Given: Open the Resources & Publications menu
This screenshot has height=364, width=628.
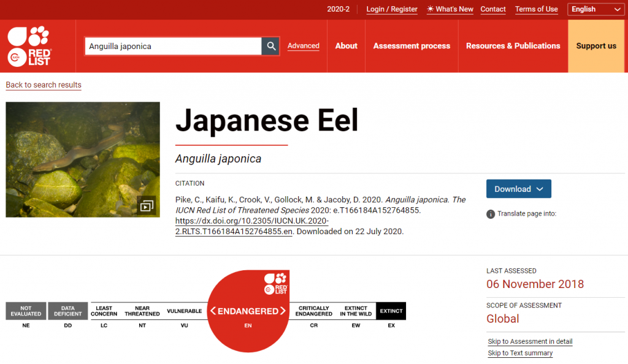Looking at the screenshot, I should tap(513, 46).
